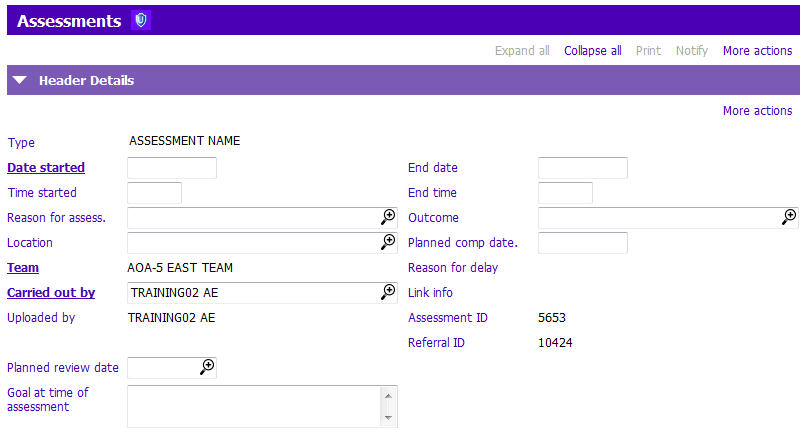Click the Referral ID value 10424

coord(555,343)
